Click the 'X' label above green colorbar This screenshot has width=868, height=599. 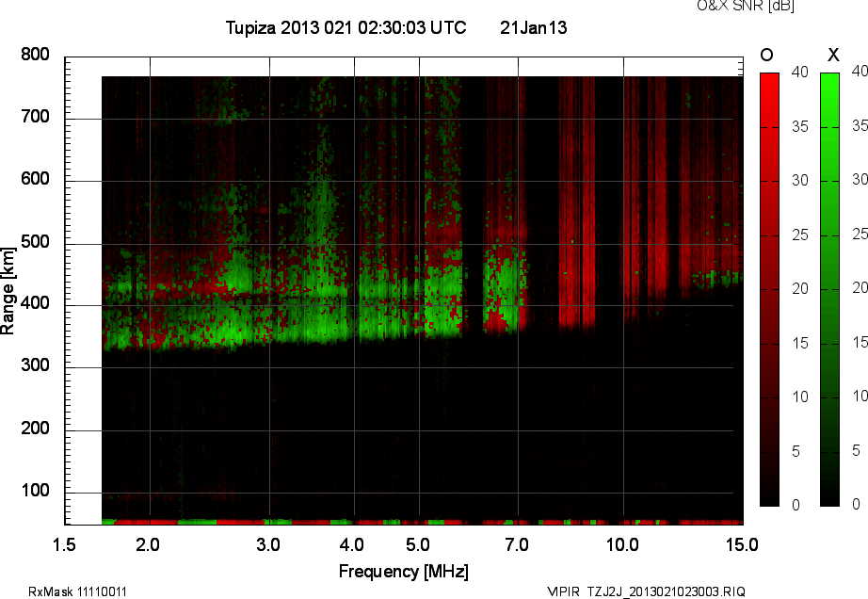click(x=833, y=55)
